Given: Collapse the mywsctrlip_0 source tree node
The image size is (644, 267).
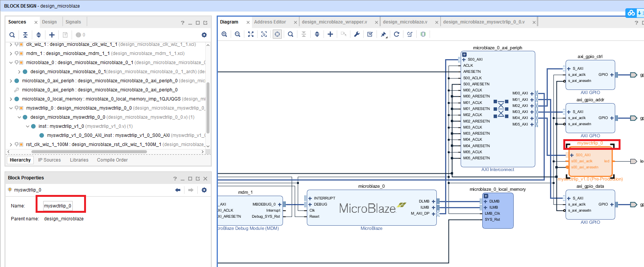Looking at the screenshot, I should (x=11, y=108).
